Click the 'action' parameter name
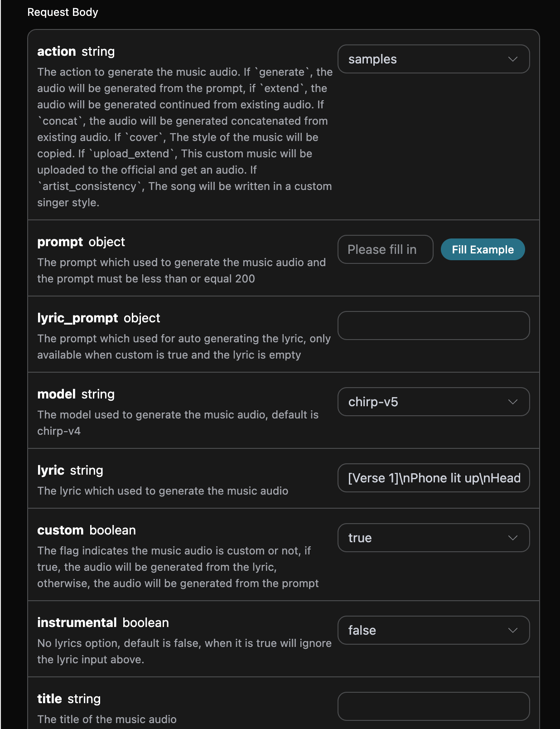The width and height of the screenshot is (560, 729). point(57,52)
